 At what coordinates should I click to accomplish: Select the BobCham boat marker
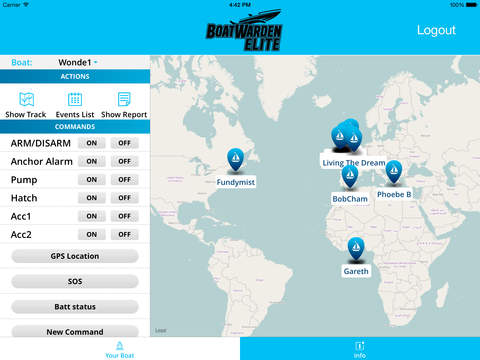pyautogui.click(x=350, y=176)
